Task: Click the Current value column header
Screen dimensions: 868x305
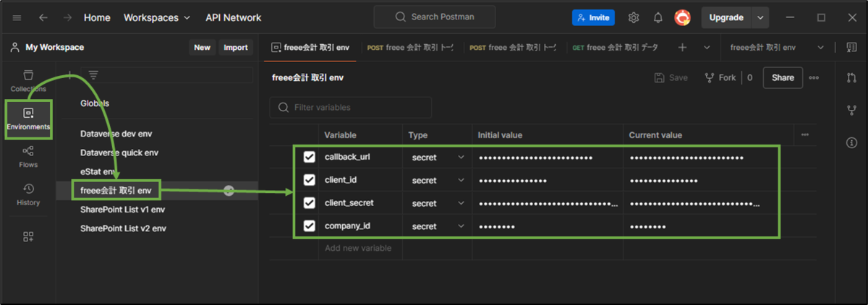Action: point(655,135)
